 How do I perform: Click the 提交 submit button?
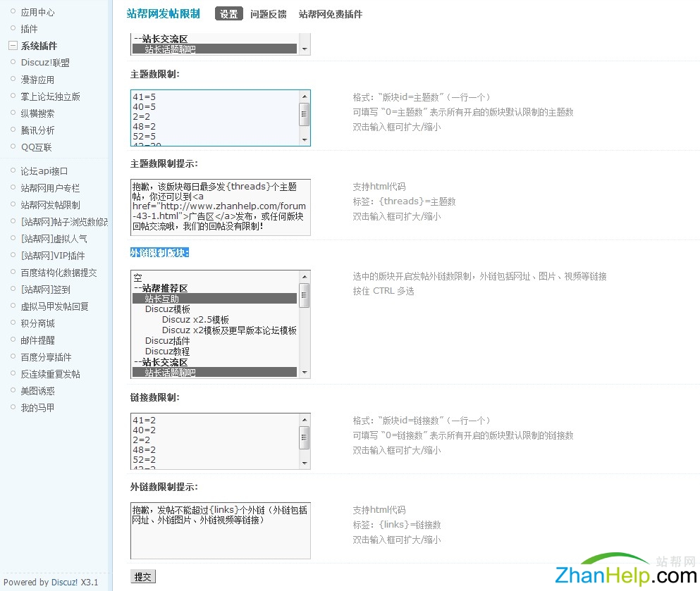pyautogui.click(x=142, y=576)
